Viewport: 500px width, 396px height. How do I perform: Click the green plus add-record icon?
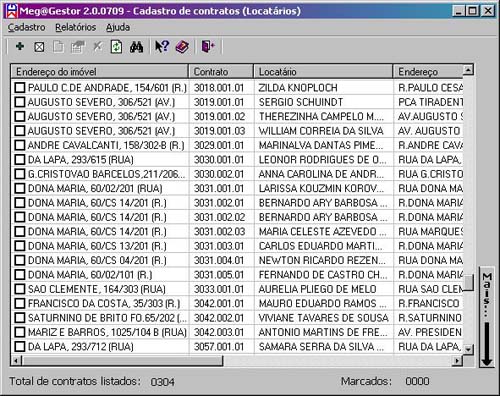(x=20, y=46)
